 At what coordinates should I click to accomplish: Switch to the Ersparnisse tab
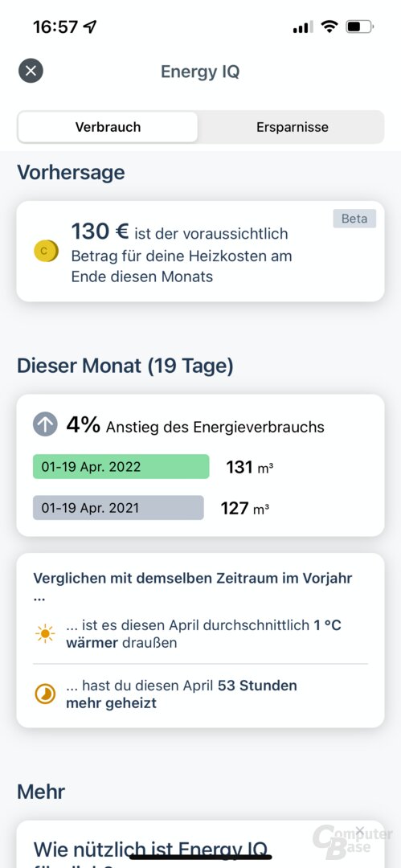[292, 127]
